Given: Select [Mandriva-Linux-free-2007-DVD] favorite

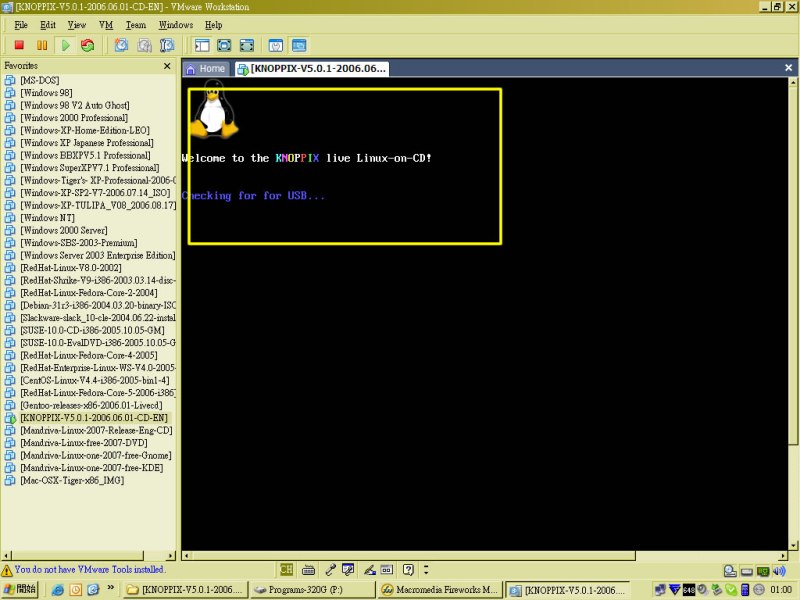Looking at the screenshot, I should coord(84,442).
